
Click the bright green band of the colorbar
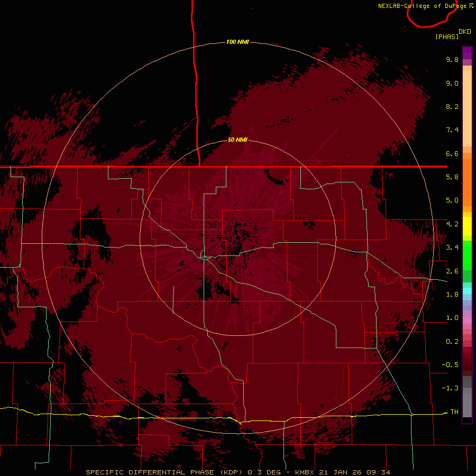click(467, 255)
